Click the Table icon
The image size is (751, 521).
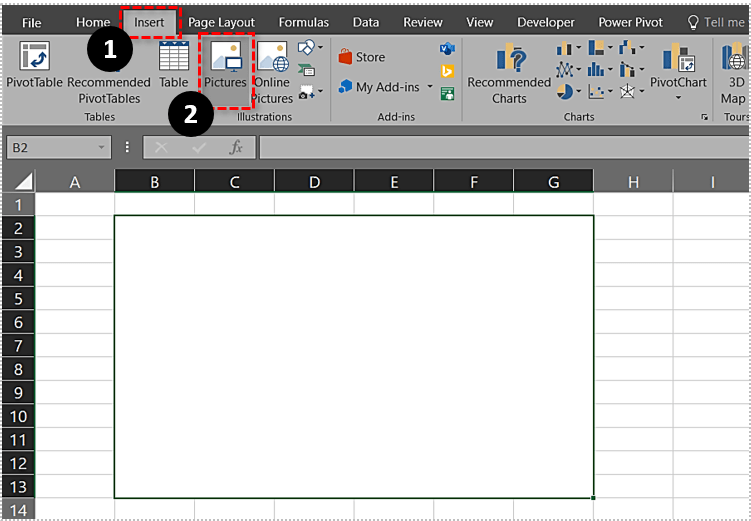point(173,68)
